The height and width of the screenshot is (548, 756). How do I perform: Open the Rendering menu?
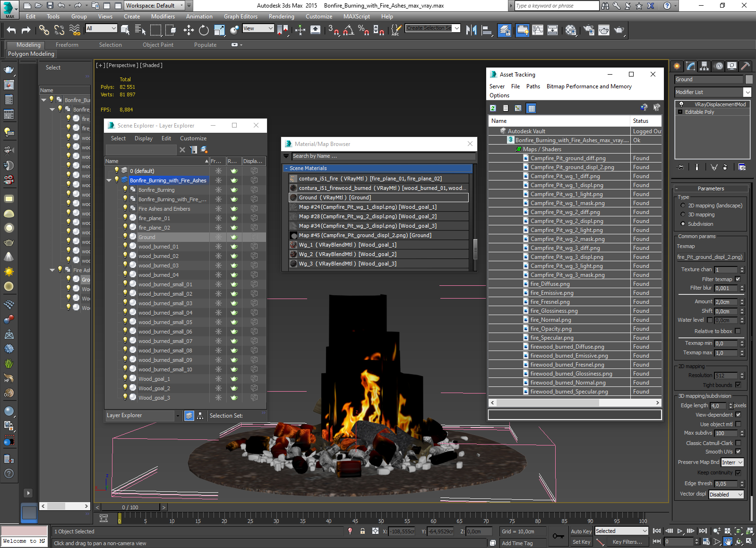pos(281,17)
